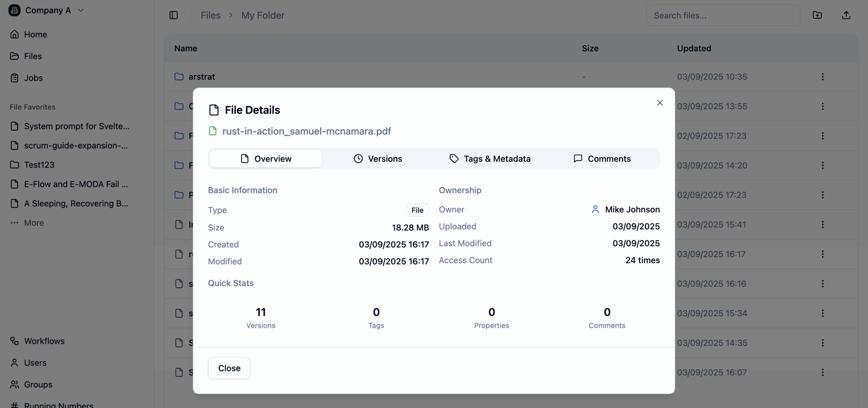Open the Home sidebar item
The image size is (868, 408).
[x=35, y=34]
